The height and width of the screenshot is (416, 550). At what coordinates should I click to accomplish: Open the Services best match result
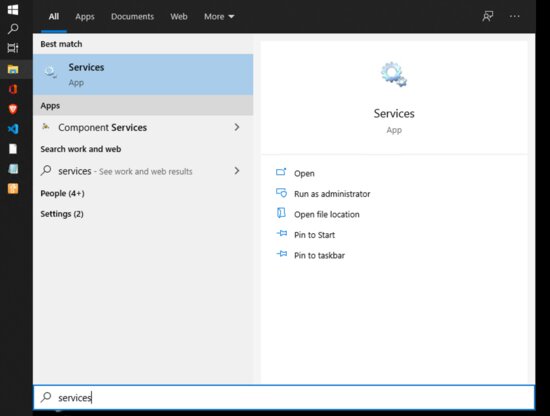143,74
